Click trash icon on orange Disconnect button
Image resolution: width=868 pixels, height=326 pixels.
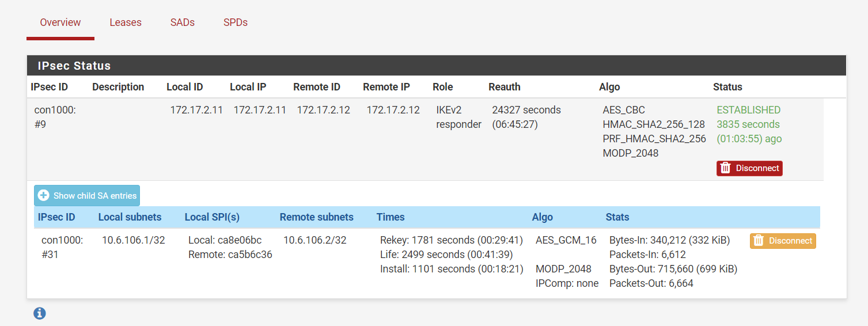(759, 241)
